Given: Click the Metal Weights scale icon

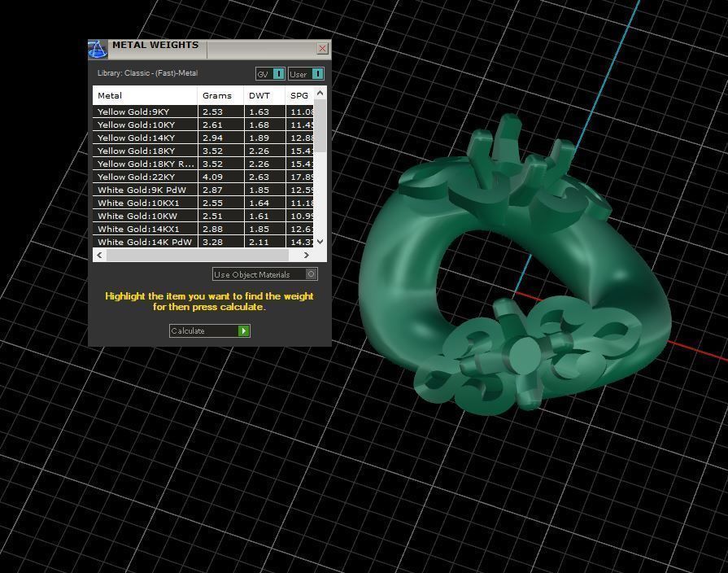Looking at the screenshot, I should 98,50.
